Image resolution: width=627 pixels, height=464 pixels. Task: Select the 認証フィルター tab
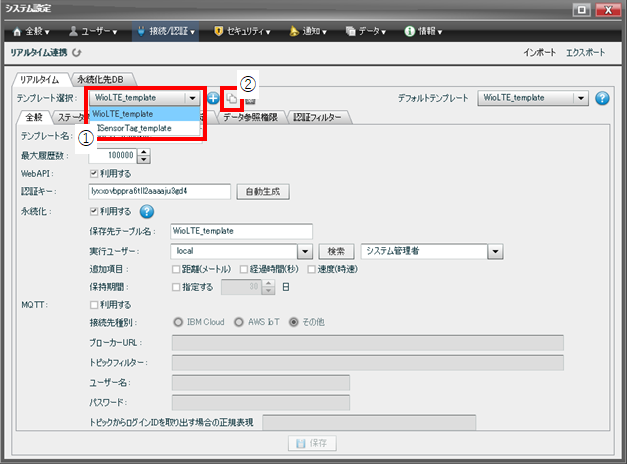(x=317, y=117)
